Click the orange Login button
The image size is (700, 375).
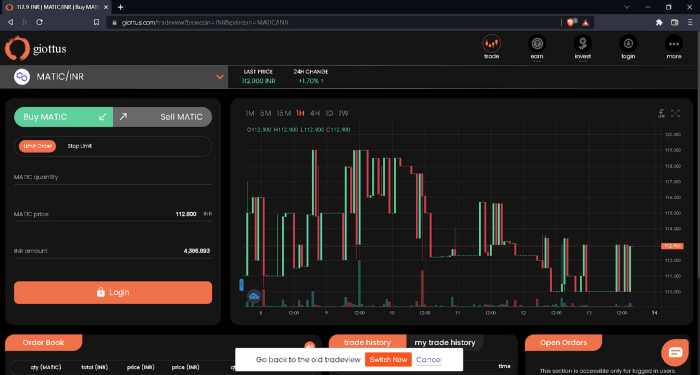[x=113, y=292]
